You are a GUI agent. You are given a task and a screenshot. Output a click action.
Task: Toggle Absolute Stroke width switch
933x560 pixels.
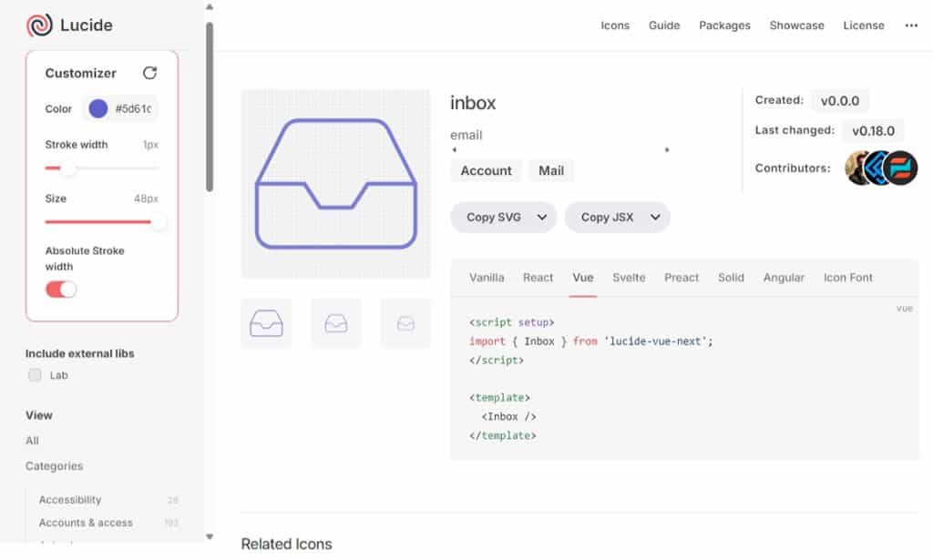(61, 290)
